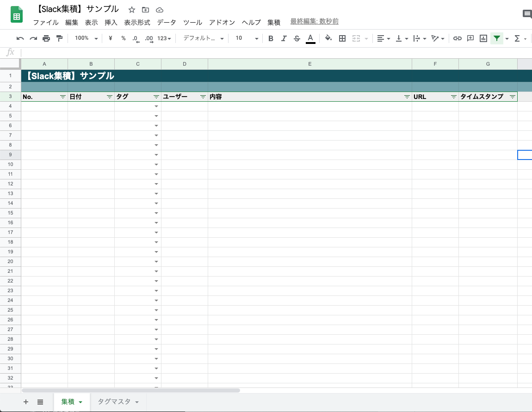Screen dimensions: 532x412
Task: Click the undo icon
Action: (x=20, y=38)
